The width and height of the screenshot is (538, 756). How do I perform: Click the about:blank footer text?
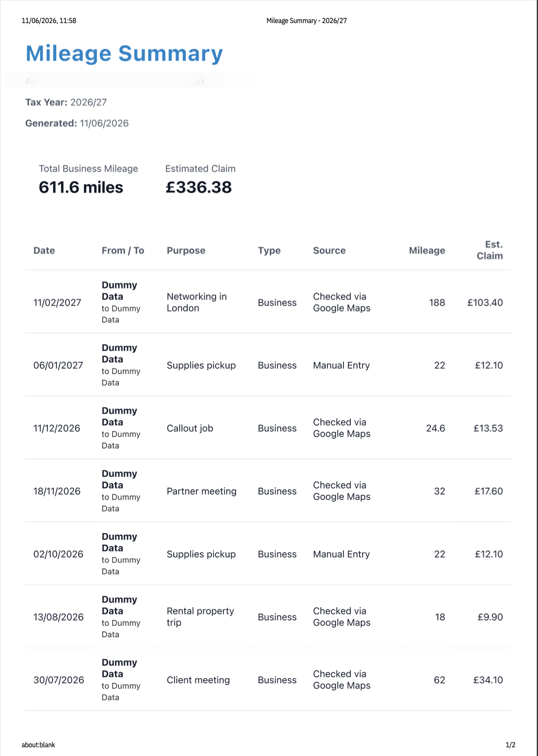point(38,745)
